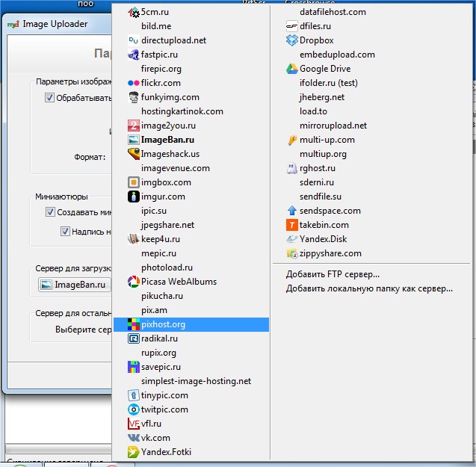Open the "Выберите сервер" selector for other files

point(82,330)
